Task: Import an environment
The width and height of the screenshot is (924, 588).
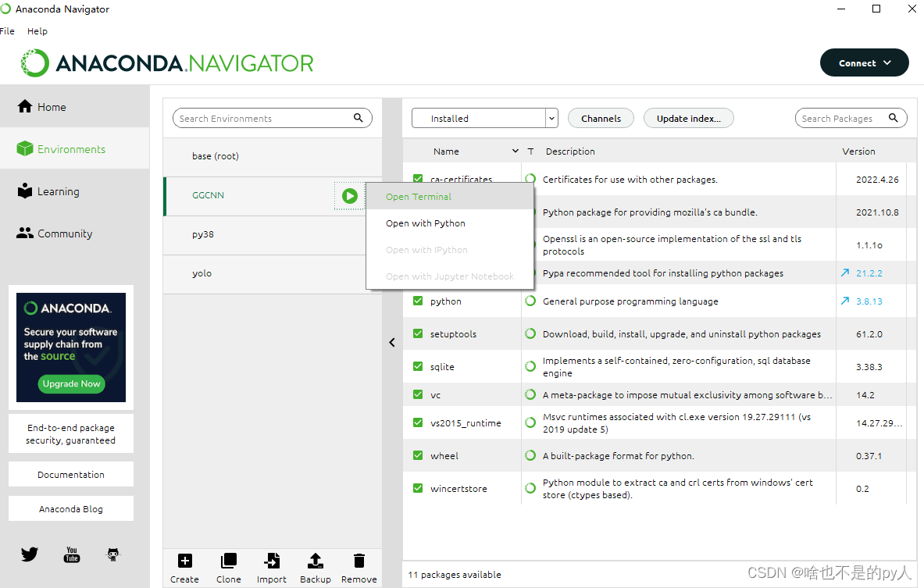Action: (272, 568)
